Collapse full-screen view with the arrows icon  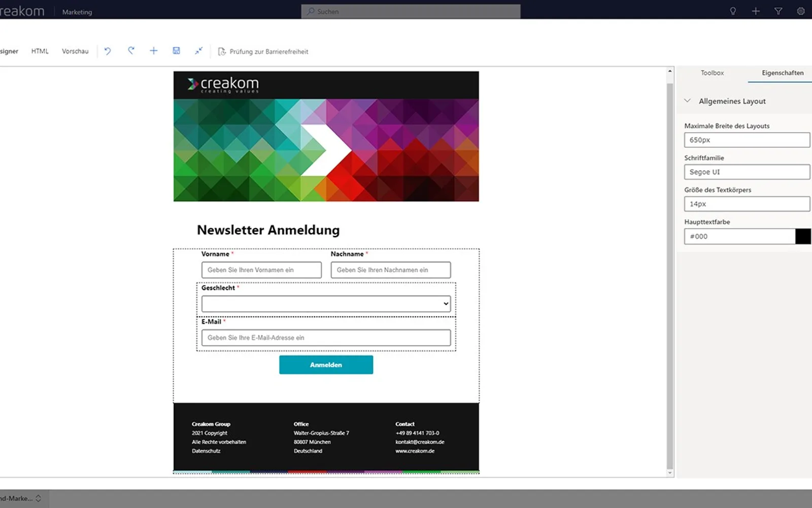click(x=198, y=51)
